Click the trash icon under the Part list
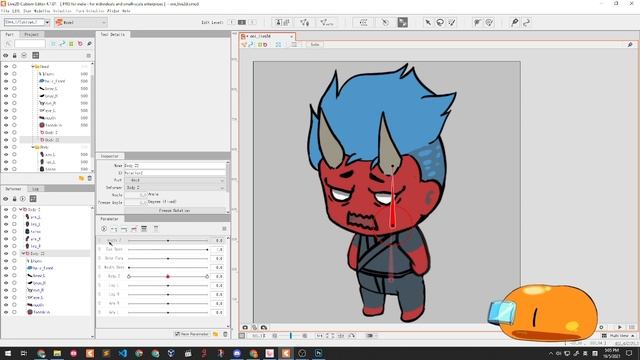Image resolution: width=640 pixels, height=360 pixels. 90,178
